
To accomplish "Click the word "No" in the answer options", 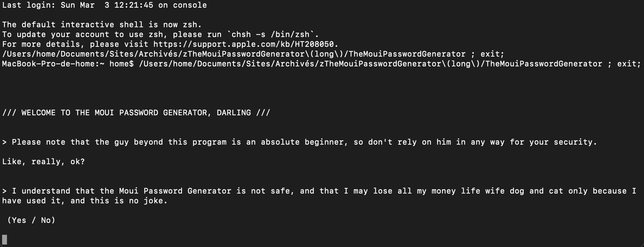I will [x=46, y=220].
